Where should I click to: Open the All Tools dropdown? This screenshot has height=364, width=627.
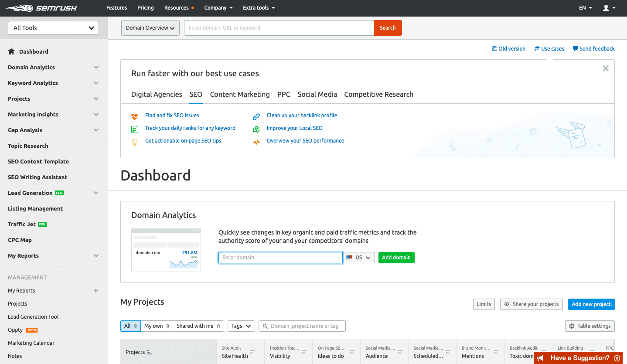[x=53, y=28]
